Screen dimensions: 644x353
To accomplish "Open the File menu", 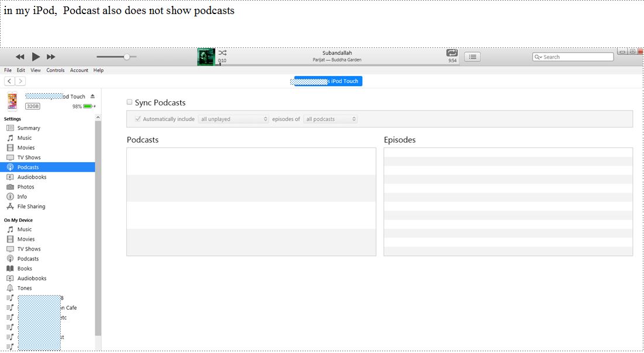I will pyautogui.click(x=8, y=70).
